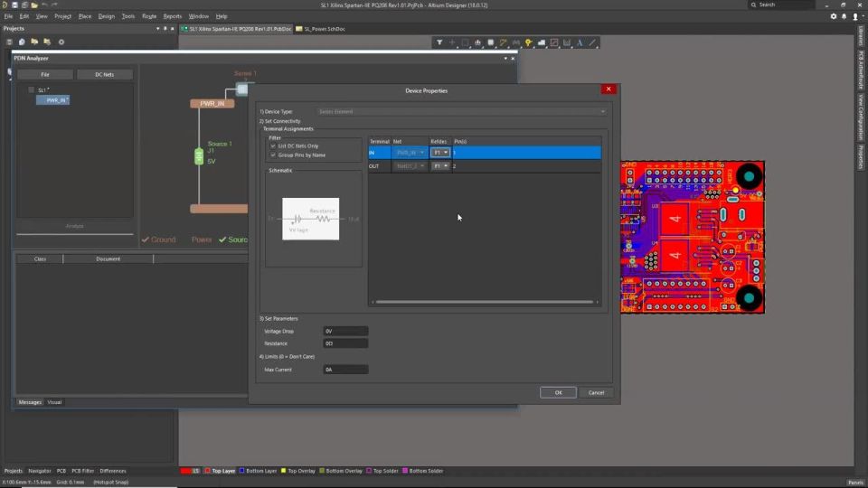
Task: Open PDN Analyzer panel dropdown arrow
Action: 505,58
